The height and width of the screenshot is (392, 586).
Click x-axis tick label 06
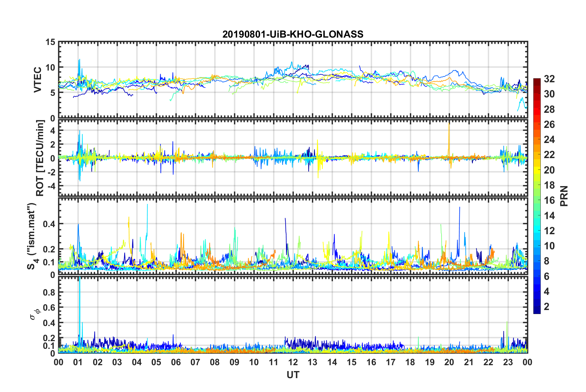pos(176,362)
